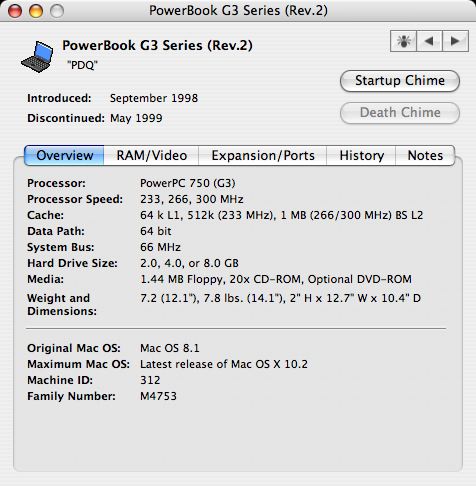Show the History tab
The image size is (476, 486).
coord(361,155)
